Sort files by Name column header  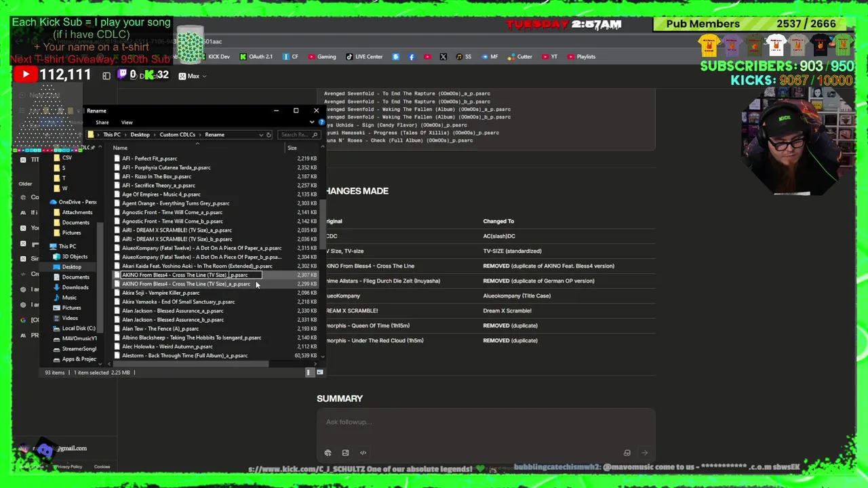tap(120, 148)
